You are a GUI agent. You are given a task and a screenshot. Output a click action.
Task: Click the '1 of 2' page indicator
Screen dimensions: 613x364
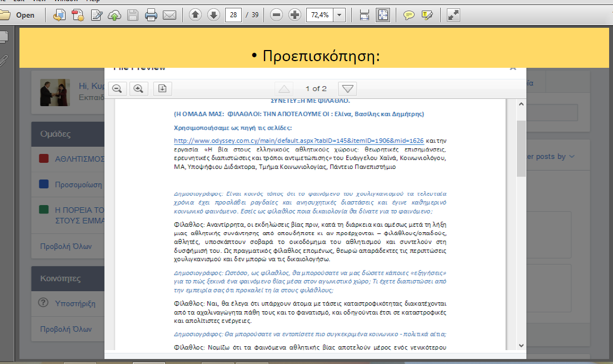click(x=316, y=89)
